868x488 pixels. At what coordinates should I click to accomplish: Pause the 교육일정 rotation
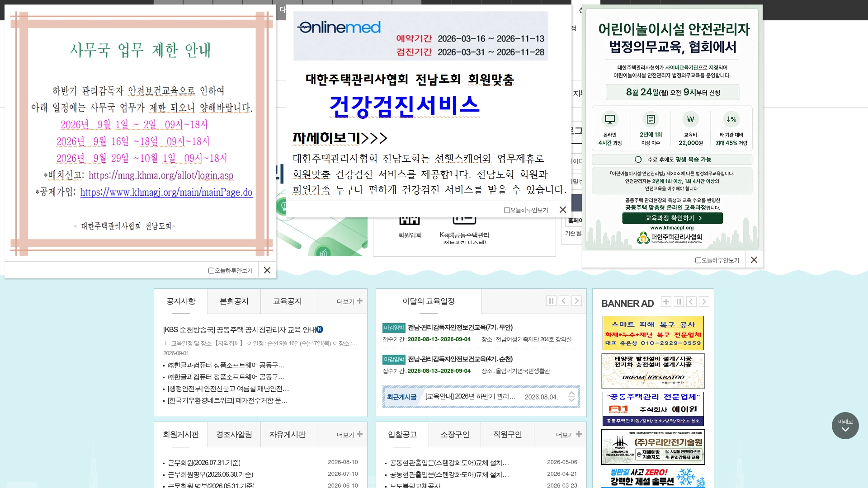tap(551, 301)
